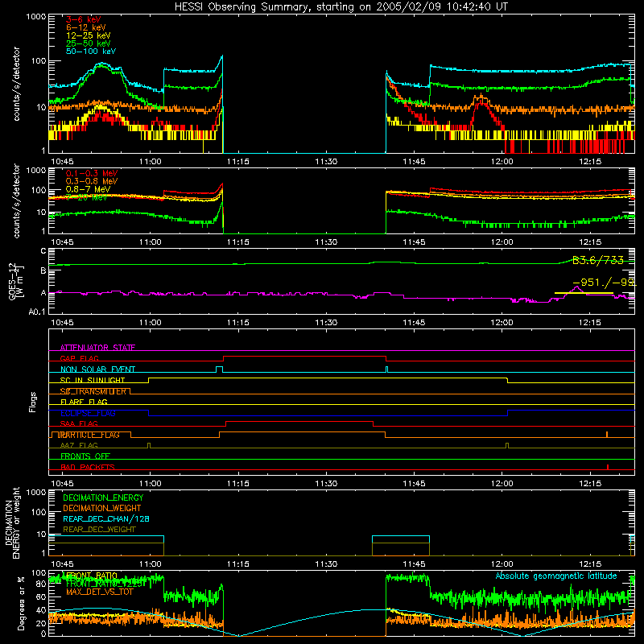644x644 pixels.
Task: Click the SC_TRANSMITTER flag label
Action: (x=93, y=391)
